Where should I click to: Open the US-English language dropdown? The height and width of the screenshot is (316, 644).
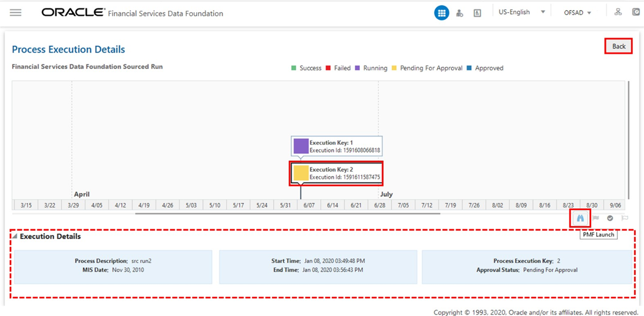[521, 12]
